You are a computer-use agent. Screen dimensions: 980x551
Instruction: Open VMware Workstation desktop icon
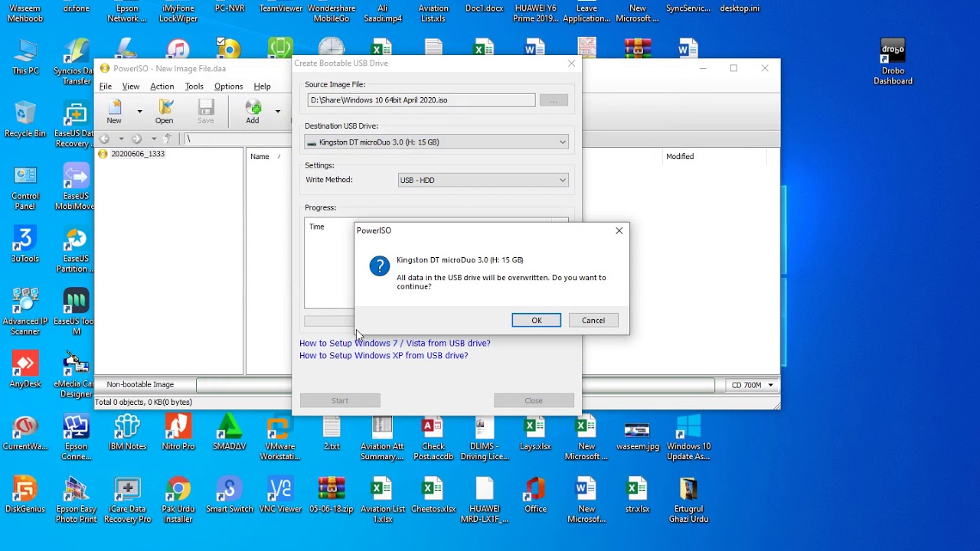click(280, 438)
